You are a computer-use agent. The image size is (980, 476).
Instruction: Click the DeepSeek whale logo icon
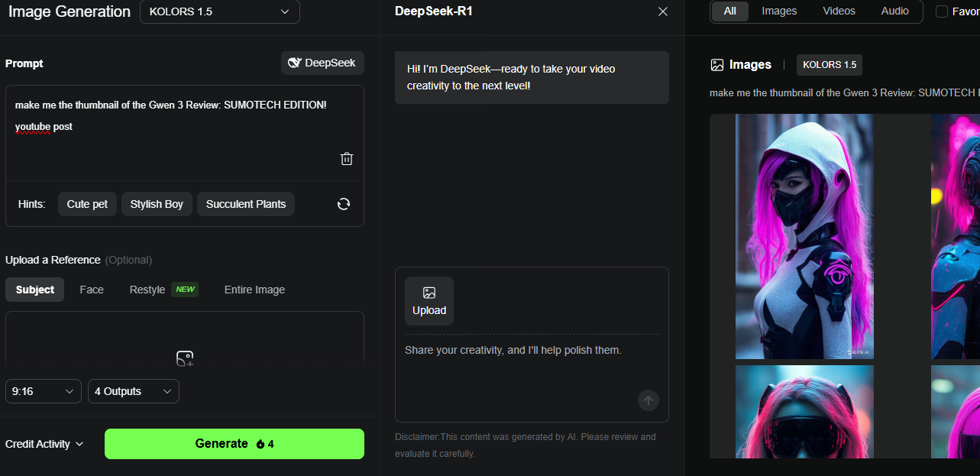click(295, 63)
